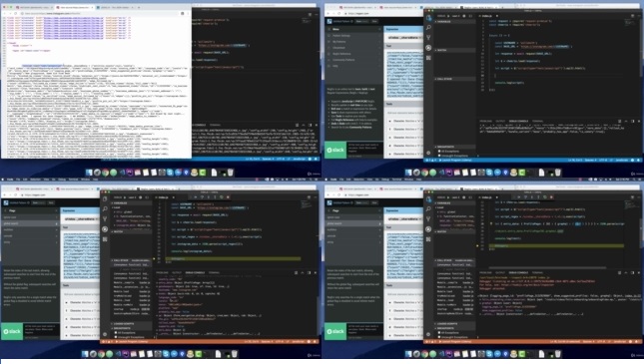Click red Stop debugging icon in bottom-left screenshot

(228, 197)
